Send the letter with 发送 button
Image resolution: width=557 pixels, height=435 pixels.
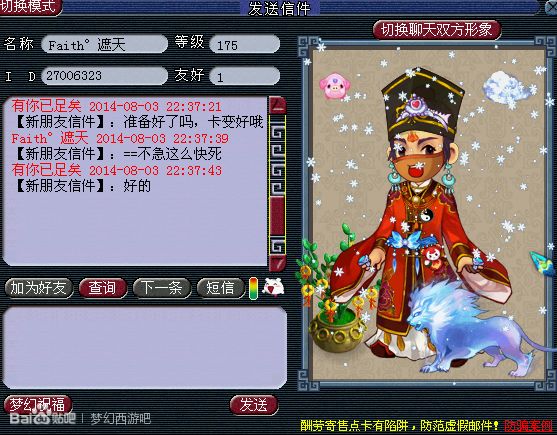point(254,405)
